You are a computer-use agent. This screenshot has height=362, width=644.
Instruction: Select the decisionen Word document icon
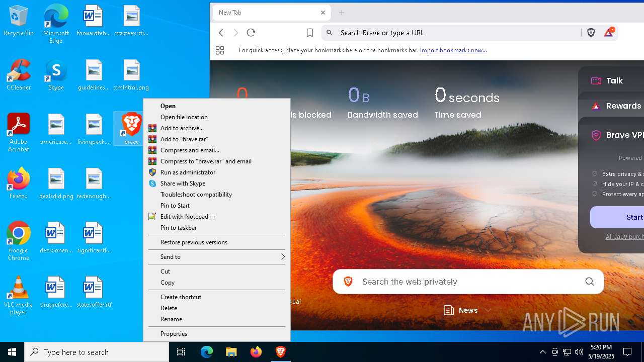[56, 238]
